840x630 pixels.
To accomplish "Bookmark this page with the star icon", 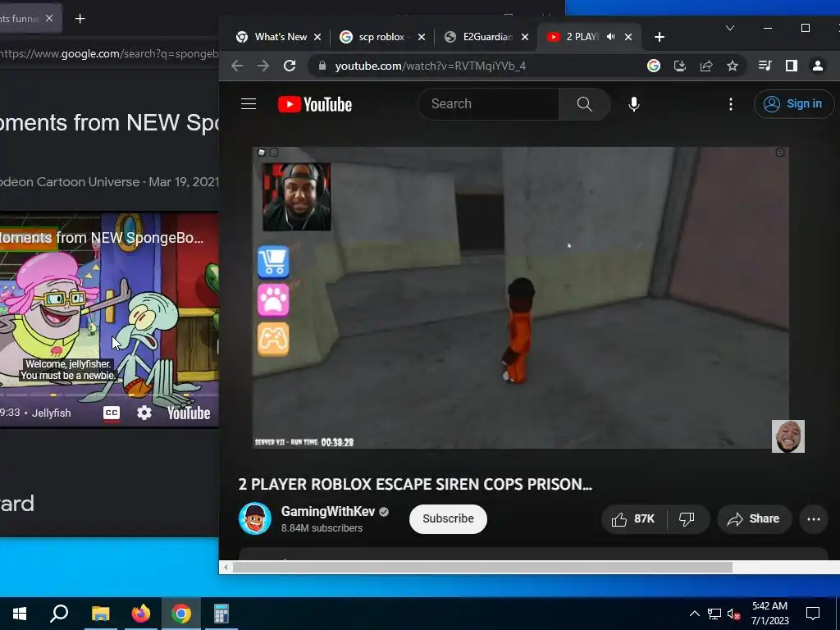I will point(733,66).
